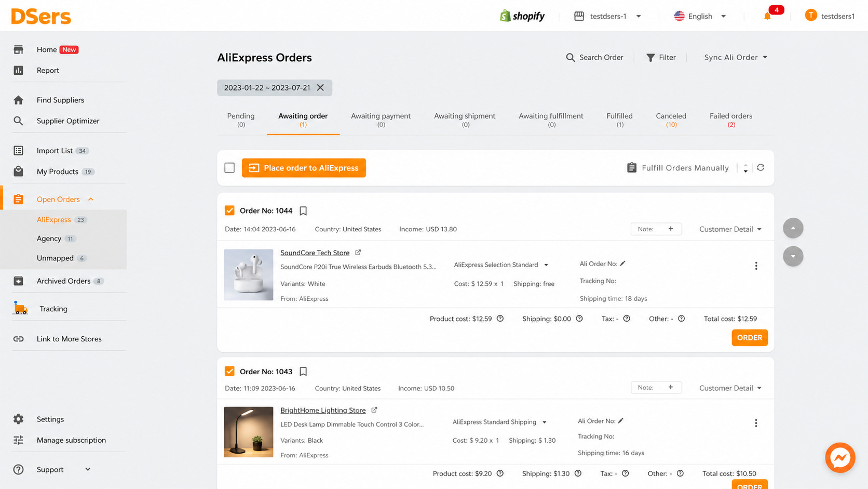Click Tax help icon for order 1044

coord(627,319)
